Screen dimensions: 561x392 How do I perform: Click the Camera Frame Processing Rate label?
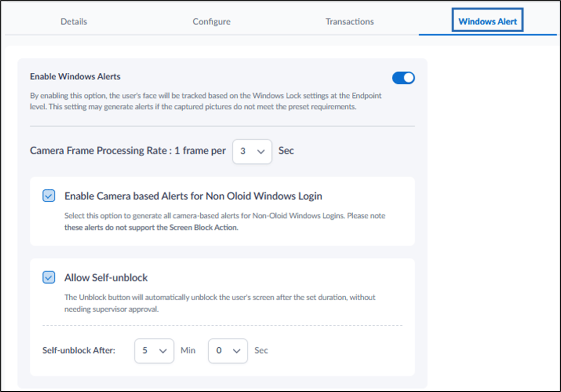click(128, 151)
